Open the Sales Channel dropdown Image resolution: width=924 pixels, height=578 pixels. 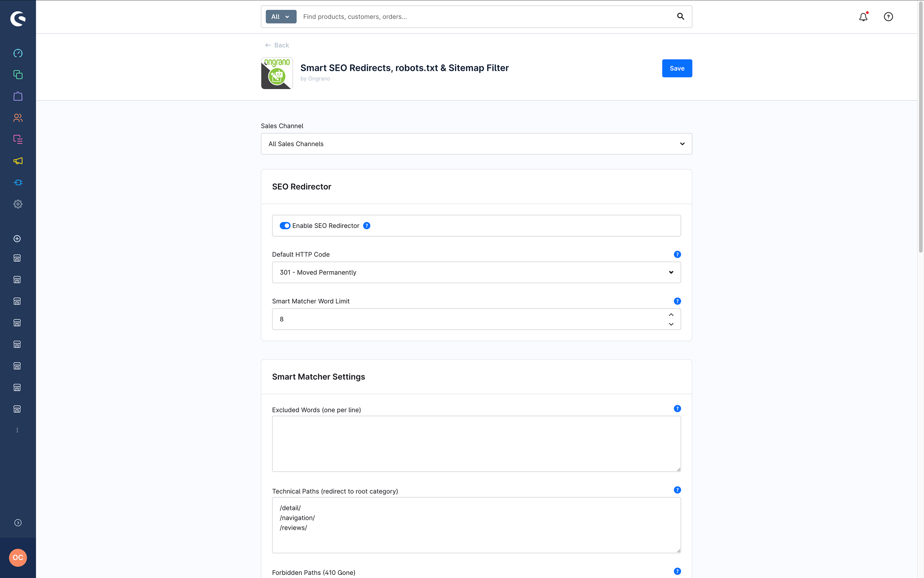click(x=476, y=144)
